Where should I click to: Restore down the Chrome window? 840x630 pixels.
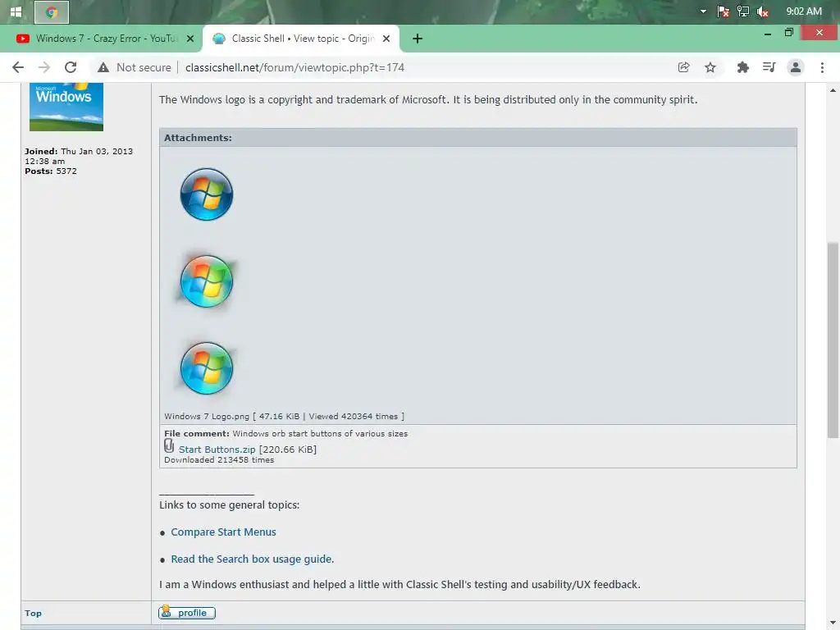click(788, 33)
